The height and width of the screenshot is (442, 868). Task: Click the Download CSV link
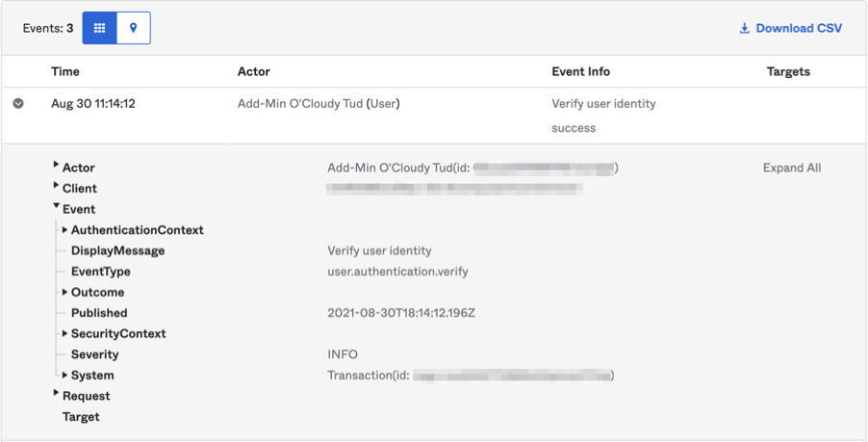point(790,28)
